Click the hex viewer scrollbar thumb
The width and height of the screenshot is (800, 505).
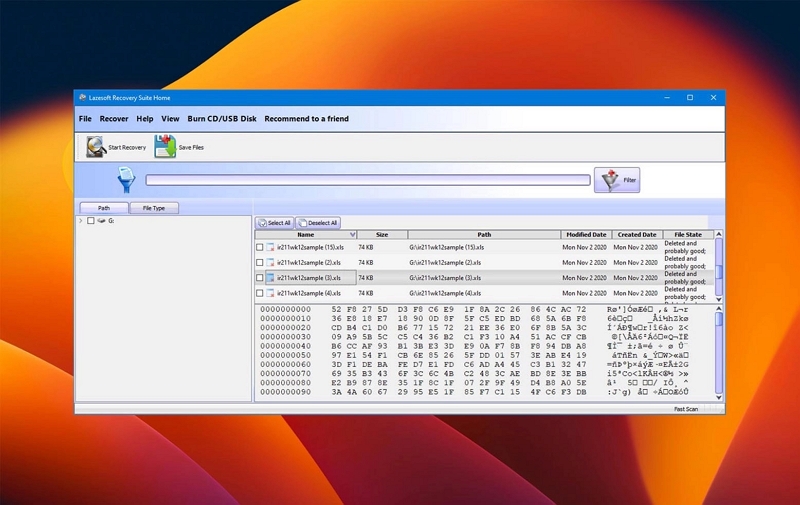point(719,319)
